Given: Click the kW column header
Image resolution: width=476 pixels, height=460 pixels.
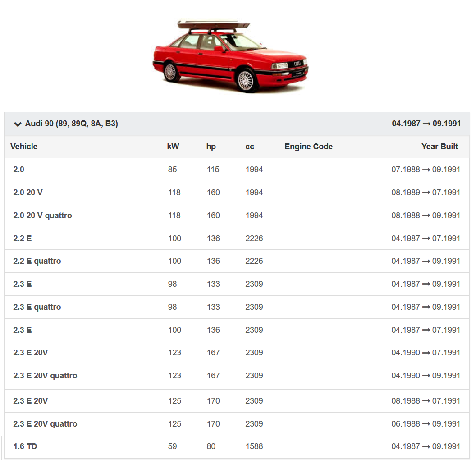Looking at the screenshot, I should [173, 147].
